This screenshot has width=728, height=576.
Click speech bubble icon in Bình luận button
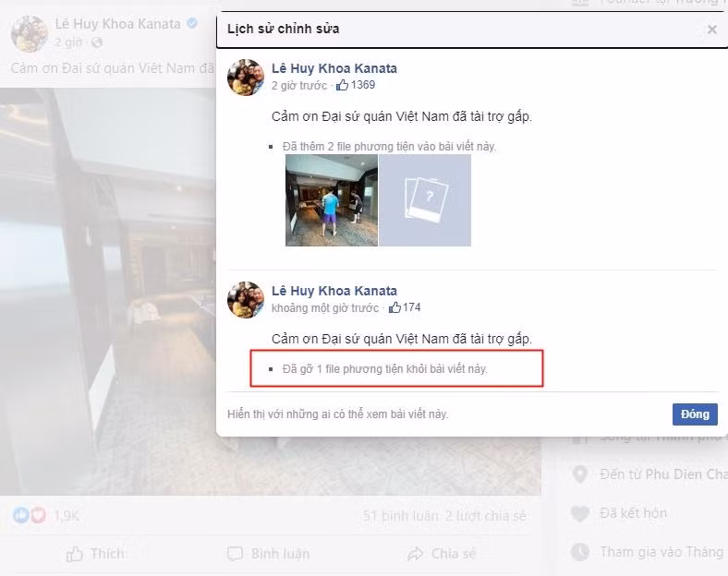pos(235,554)
